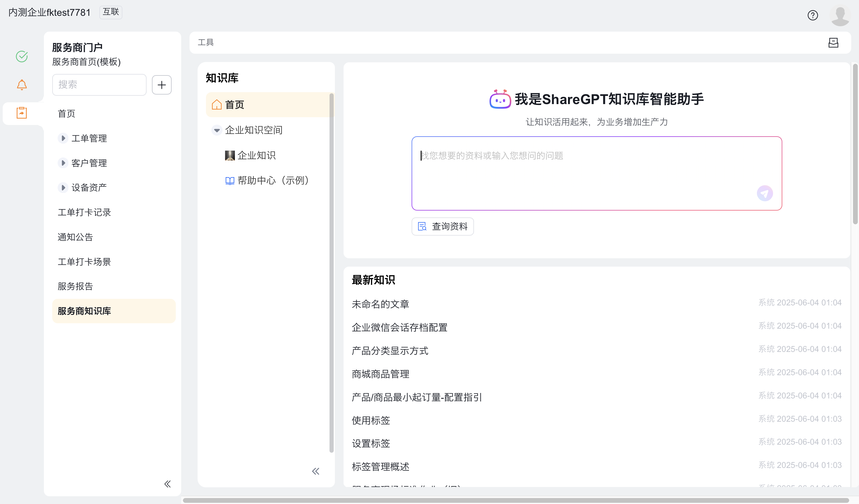This screenshot has width=859, height=504.
Task: Expand the 工单管理 tree node
Action: point(63,138)
